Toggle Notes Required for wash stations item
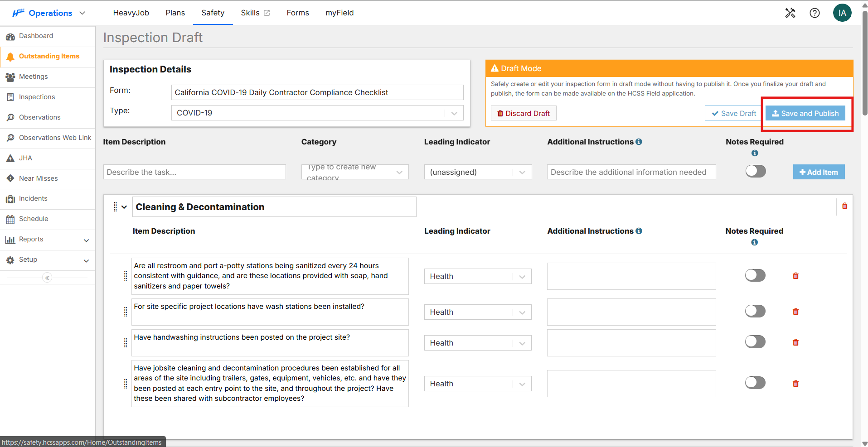Viewport: 868px width, 447px height. (755, 311)
